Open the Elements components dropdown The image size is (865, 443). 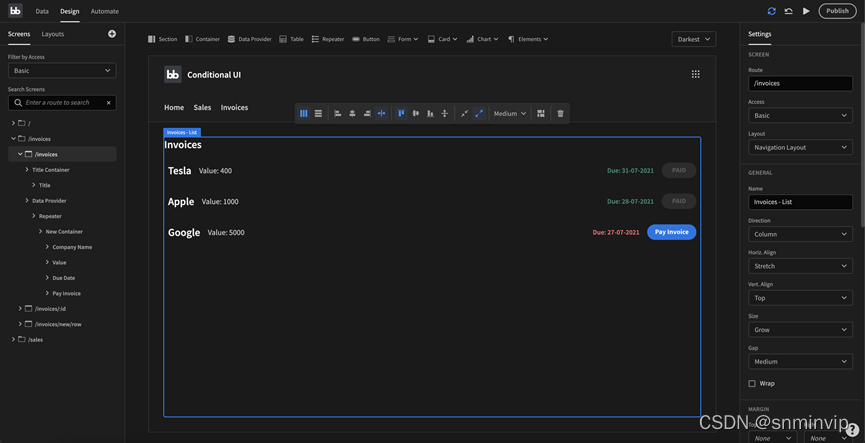pos(528,39)
